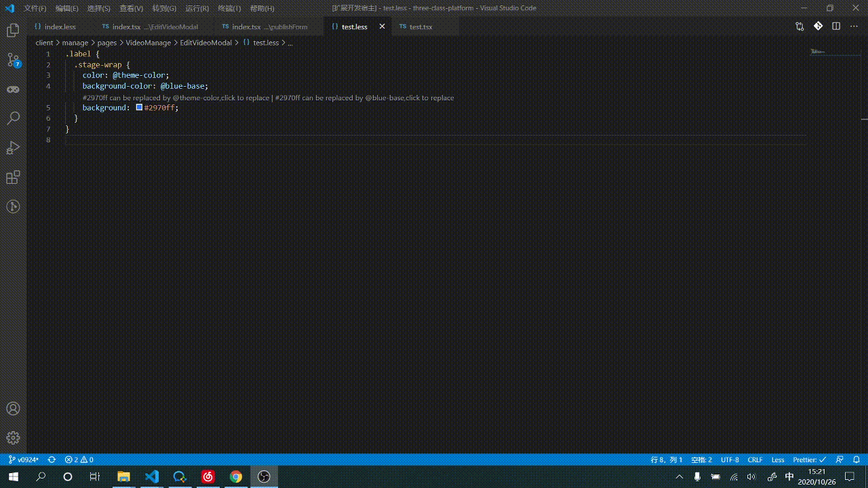The image size is (868, 488).
Task: Open the Extensions view
Action: pyautogui.click(x=13, y=177)
